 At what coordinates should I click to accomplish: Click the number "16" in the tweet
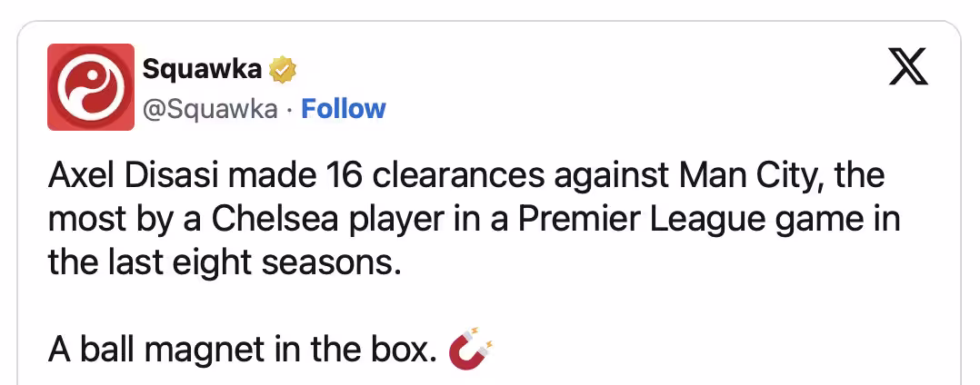coord(343,177)
